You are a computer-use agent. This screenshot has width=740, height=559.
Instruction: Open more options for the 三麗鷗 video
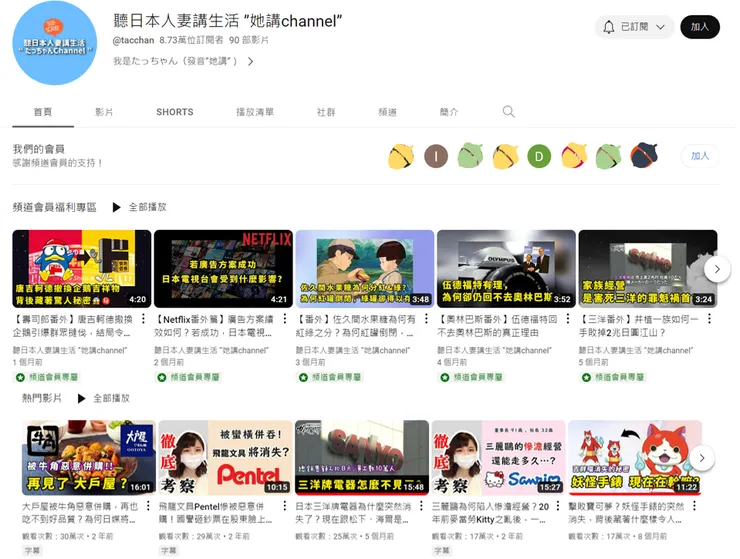coord(558,506)
